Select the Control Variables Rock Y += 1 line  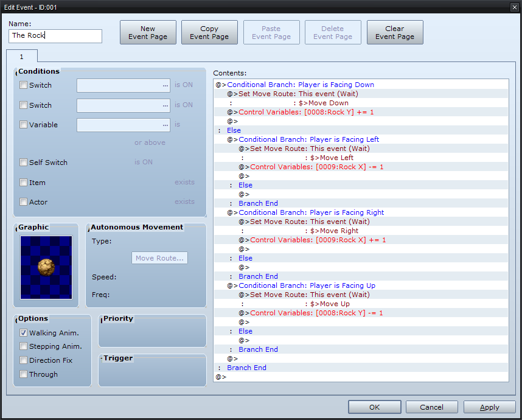pos(306,112)
